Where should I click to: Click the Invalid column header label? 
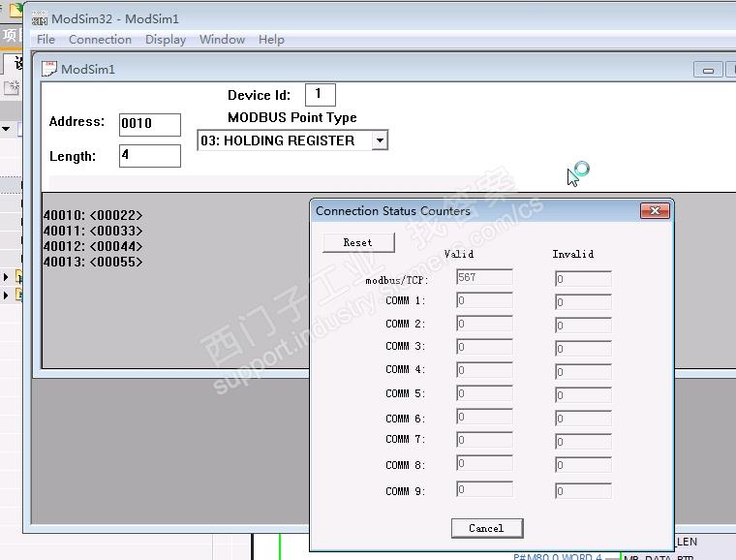tap(572, 254)
